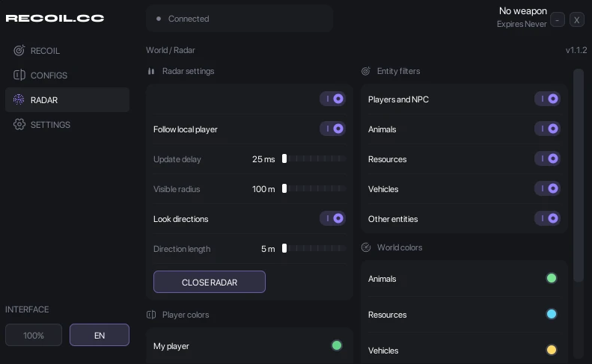Click the Player colors header icon
This screenshot has height=364, width=592.
tap(151, 315)
